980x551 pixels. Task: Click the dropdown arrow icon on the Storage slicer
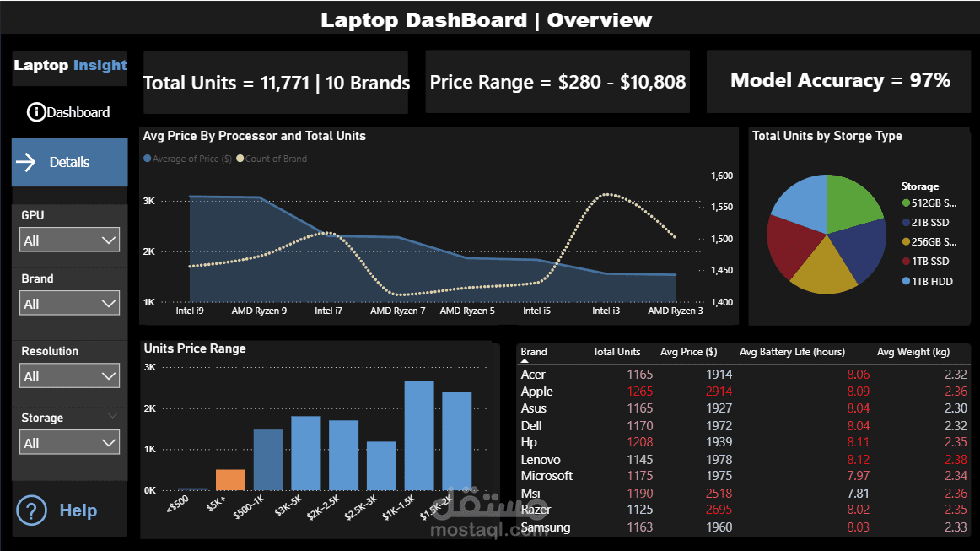pyautogui.click(x=110, y=442)
